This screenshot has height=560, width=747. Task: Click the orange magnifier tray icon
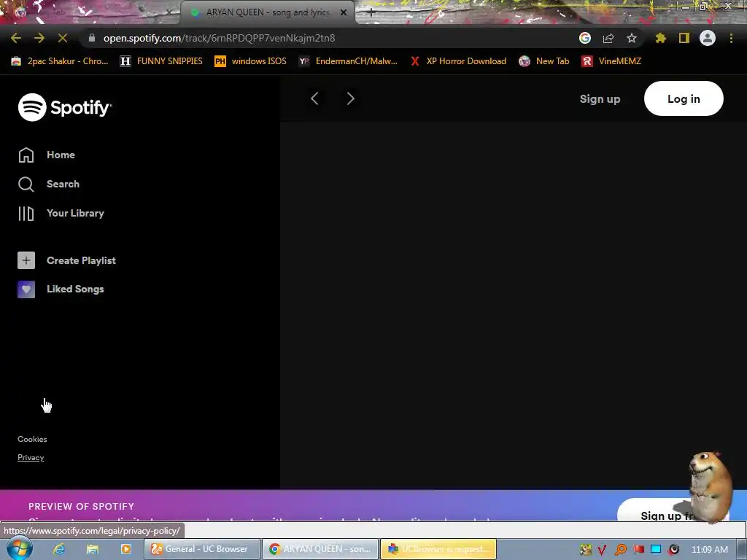pos(620,550)
